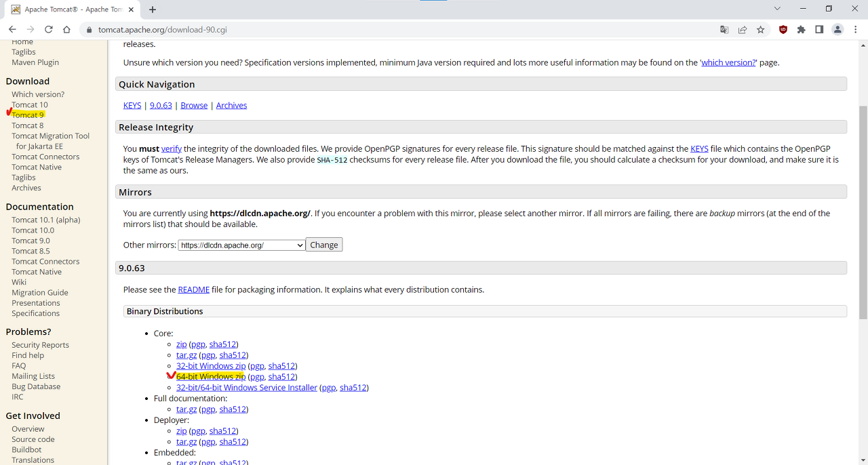Viewport: 868px width, 465px height.
Task: Expand the Other mirrors dropdown
Action: pos(242,245)
